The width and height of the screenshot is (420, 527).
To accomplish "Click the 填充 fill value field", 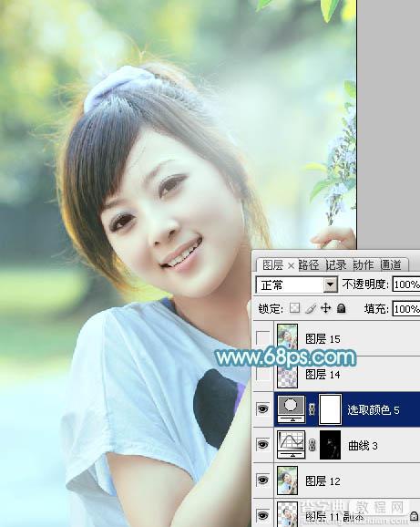I will (x=406, y=308).
